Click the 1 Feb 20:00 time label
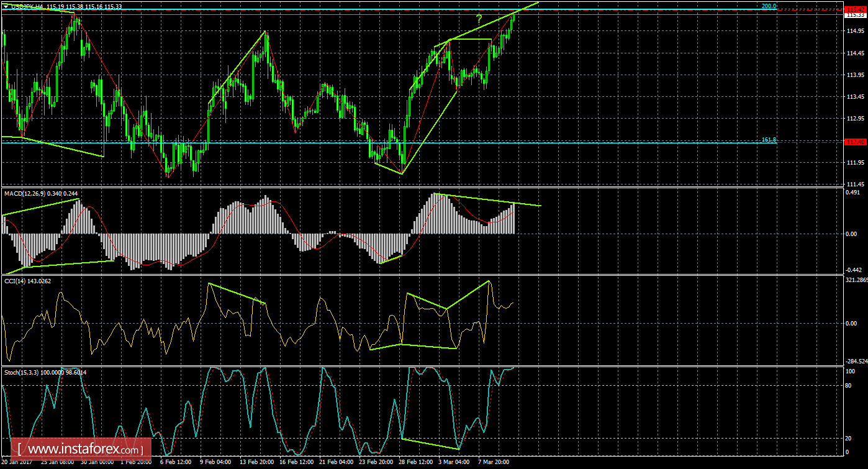The image size is (868, 469). 137,463
